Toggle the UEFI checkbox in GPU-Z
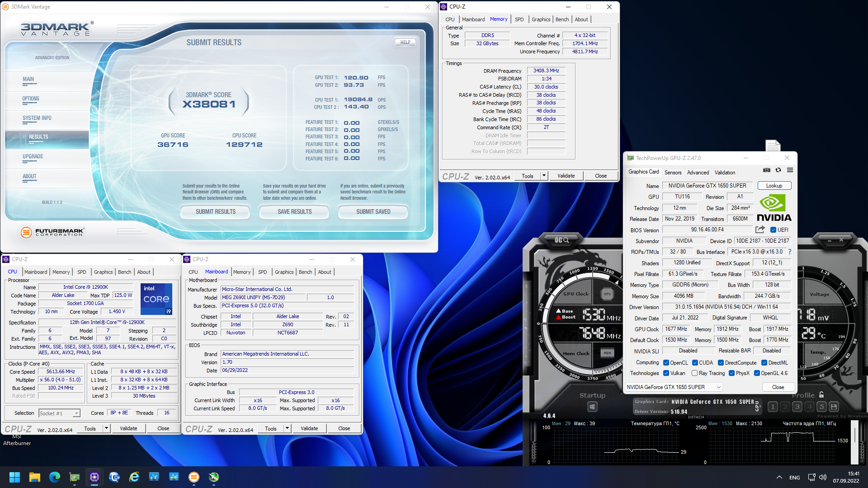868x488 pixels. tap(773, 230)
